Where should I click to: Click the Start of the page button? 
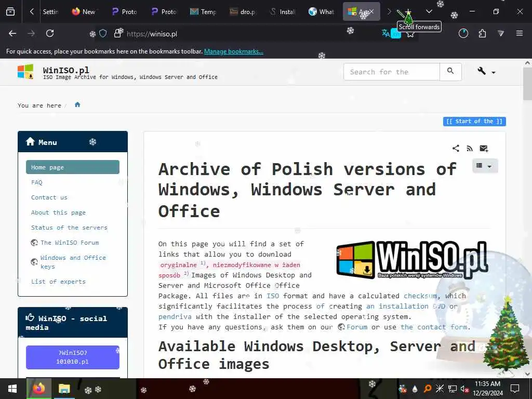(x=474, y=122)
